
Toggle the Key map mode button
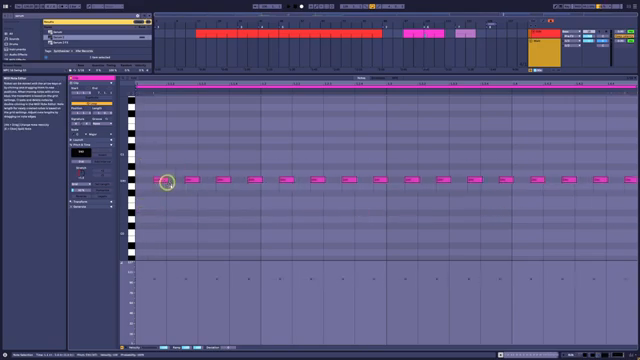coord(567,7)
